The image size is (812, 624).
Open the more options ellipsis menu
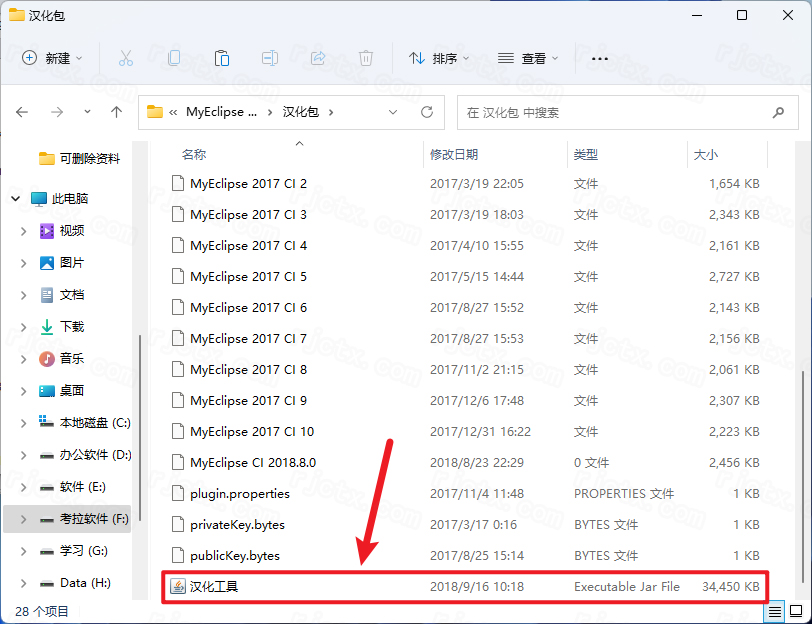pyautogui.click(x=600, y=58)
